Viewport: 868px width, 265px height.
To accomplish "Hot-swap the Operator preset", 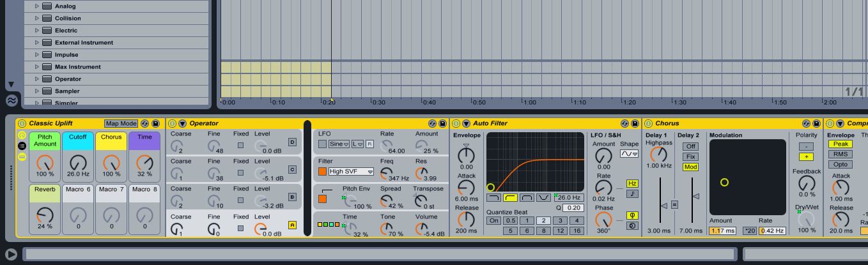I will (x=432, y=123).
